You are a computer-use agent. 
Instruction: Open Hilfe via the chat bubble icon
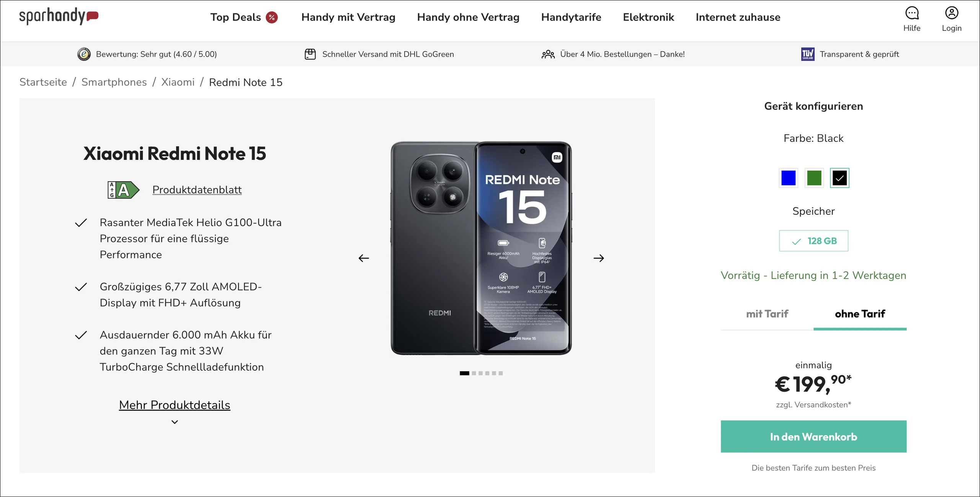[912, 13]
